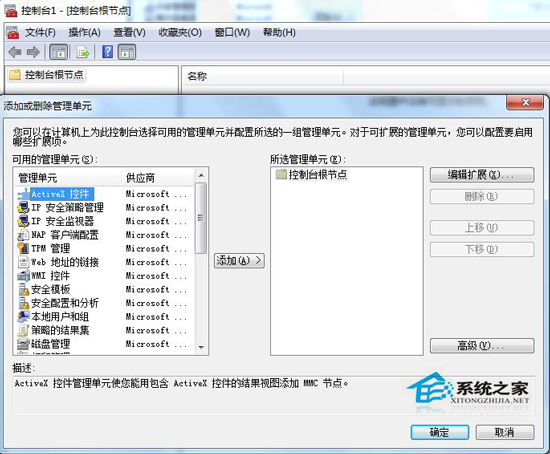Click the 上移(U) button

(x=482, y=228)
